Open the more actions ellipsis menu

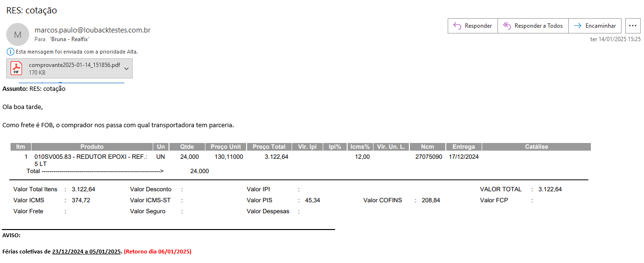[x=633, y=26]
